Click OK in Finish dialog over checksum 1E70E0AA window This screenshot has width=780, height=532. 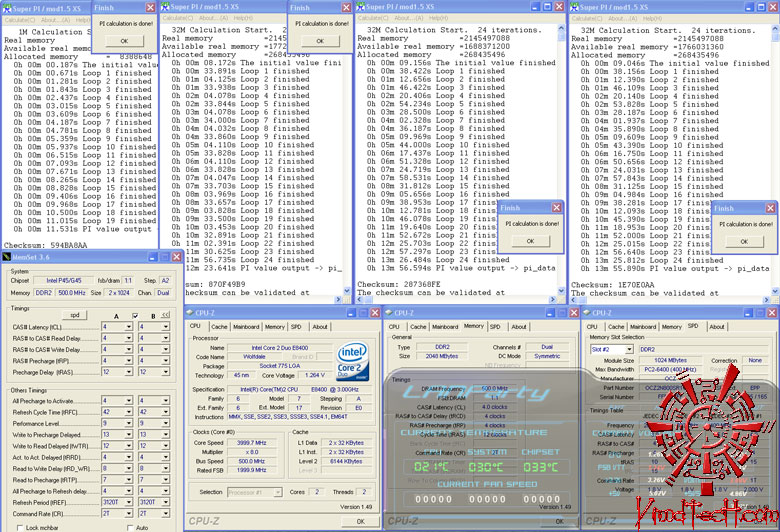point(744,241)
